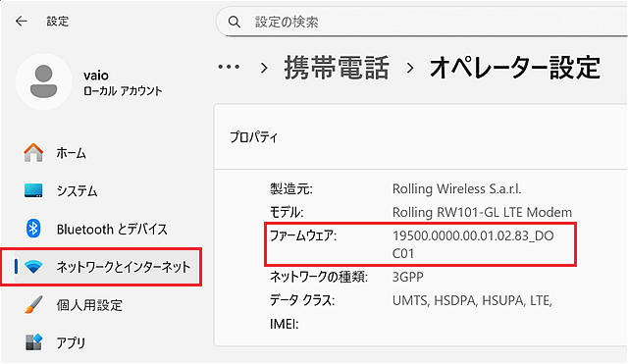Click the ネットワークの種類: label

click(318, 277)
